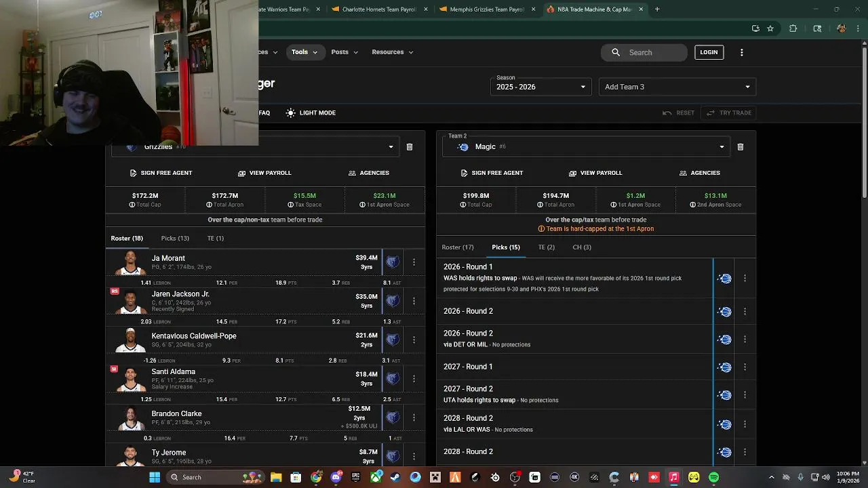Viewport: 868px width, 488px height.
Task: Click the site Search field
Action: click(644, 52)
